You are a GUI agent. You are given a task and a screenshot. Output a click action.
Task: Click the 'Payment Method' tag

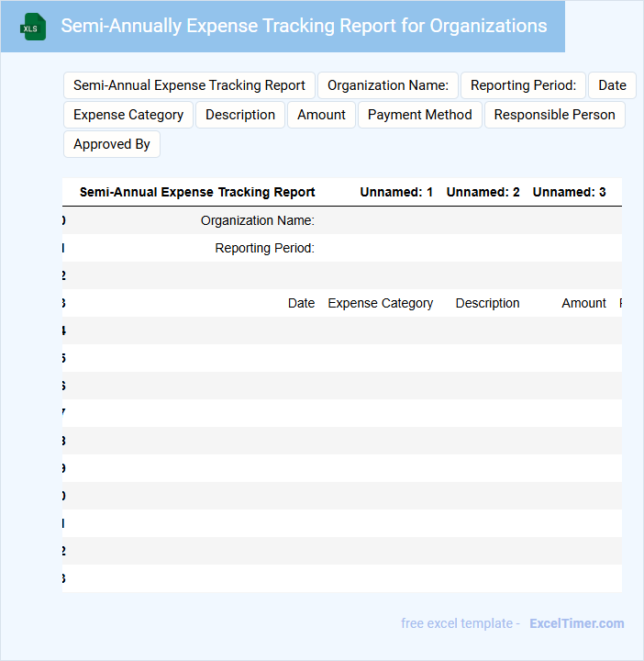click(x=419, y=115)
